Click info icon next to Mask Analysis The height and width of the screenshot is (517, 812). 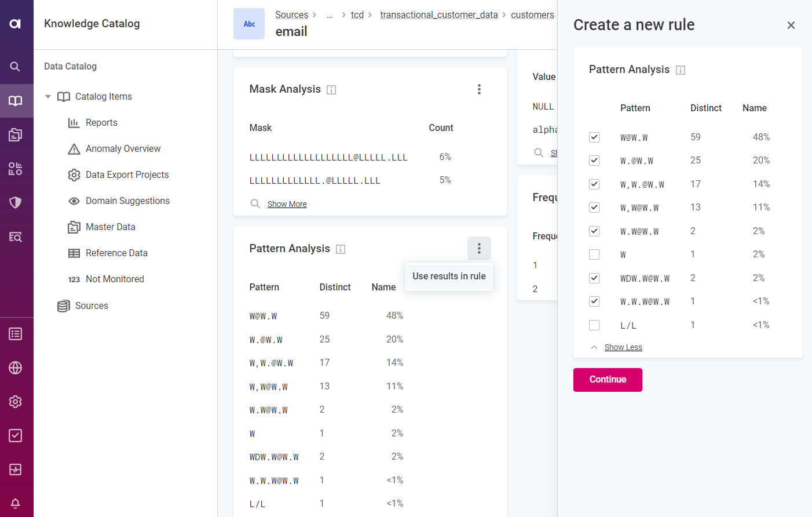pos(331,90)
